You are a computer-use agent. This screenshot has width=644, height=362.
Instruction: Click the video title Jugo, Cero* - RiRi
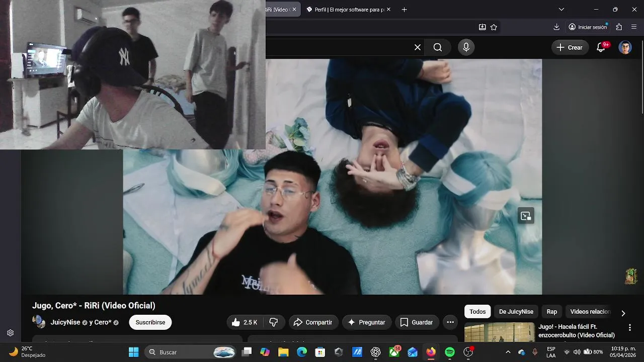(94, 306)
